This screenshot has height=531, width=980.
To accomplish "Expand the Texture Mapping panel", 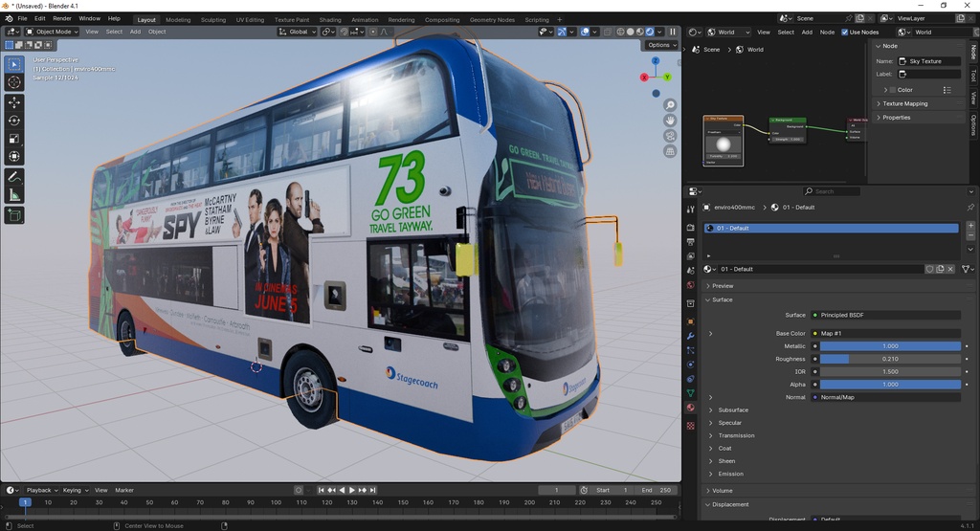I will [904, 103].
